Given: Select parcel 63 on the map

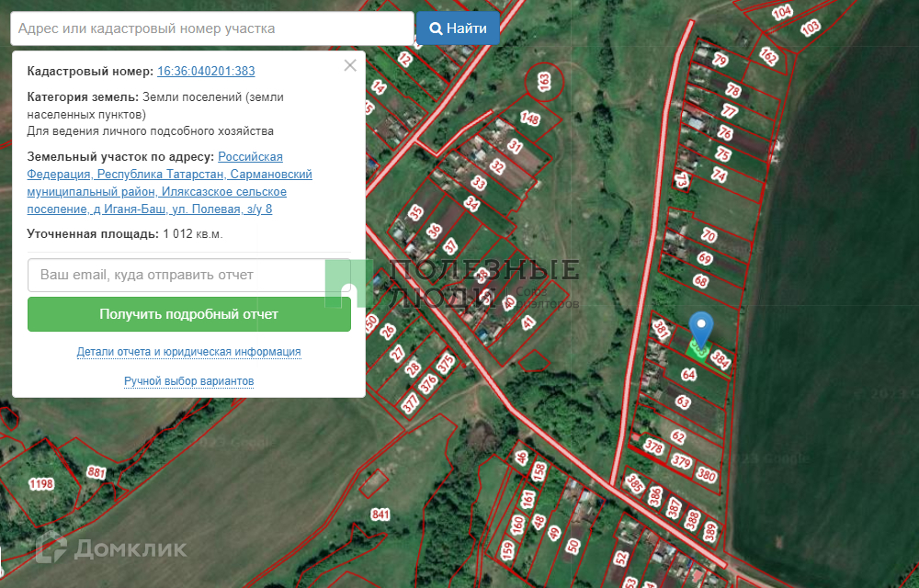Looking at the screenshot, I should coord(683,401).
